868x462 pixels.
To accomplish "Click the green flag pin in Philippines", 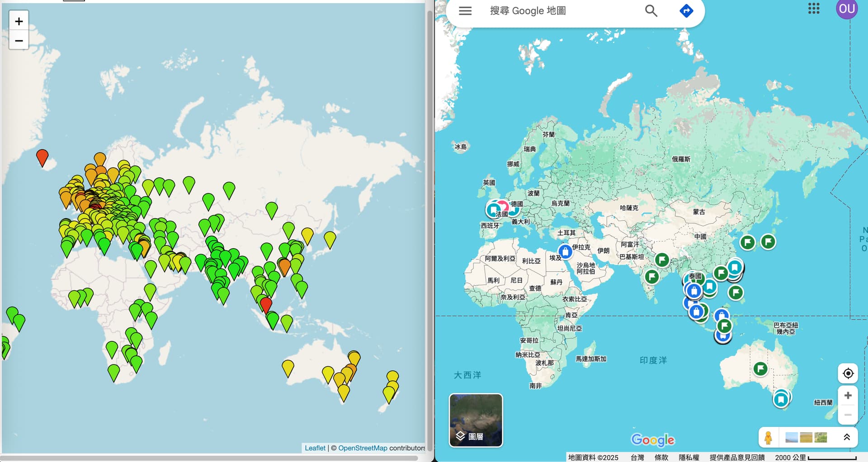I will [x=736, y=293].
